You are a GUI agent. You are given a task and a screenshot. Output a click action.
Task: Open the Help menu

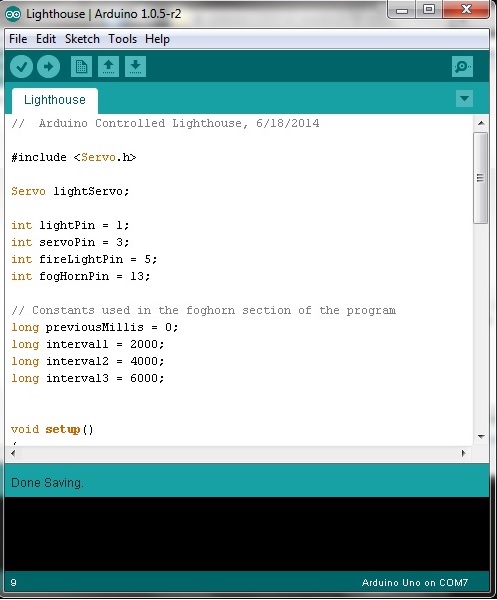pos(157,39)
